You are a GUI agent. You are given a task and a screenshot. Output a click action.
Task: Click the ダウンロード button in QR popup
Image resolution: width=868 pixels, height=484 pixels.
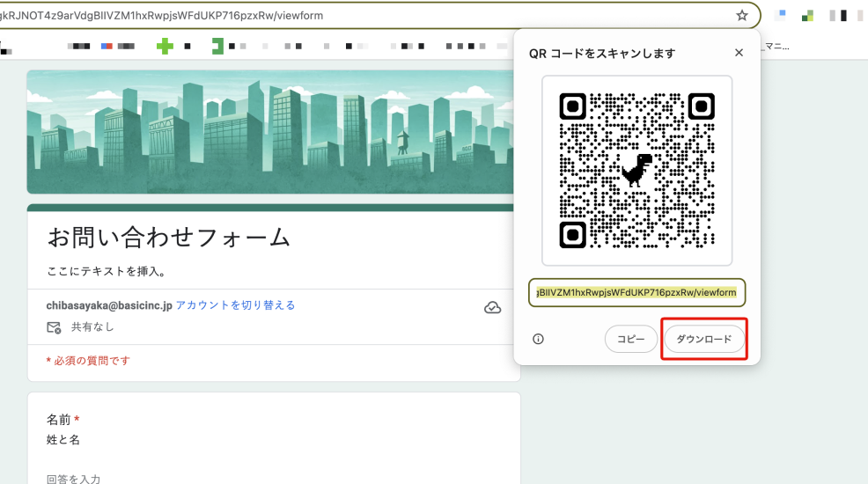(703, 339)
